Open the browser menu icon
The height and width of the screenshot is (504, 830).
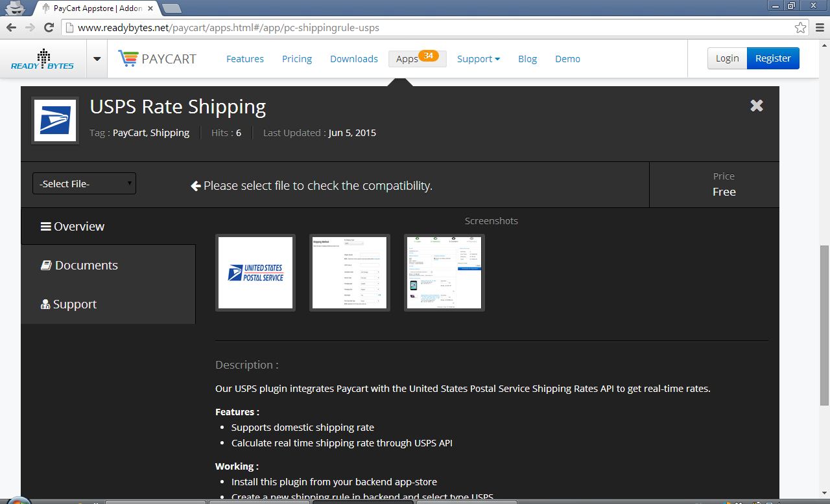pyautogui.click(x=819, y=28)
